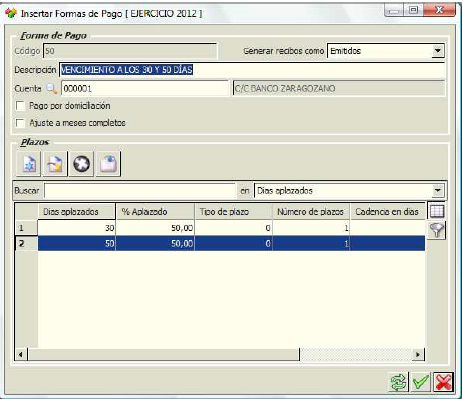
Task: Click the % Aplazado column header
Action: 155,212
